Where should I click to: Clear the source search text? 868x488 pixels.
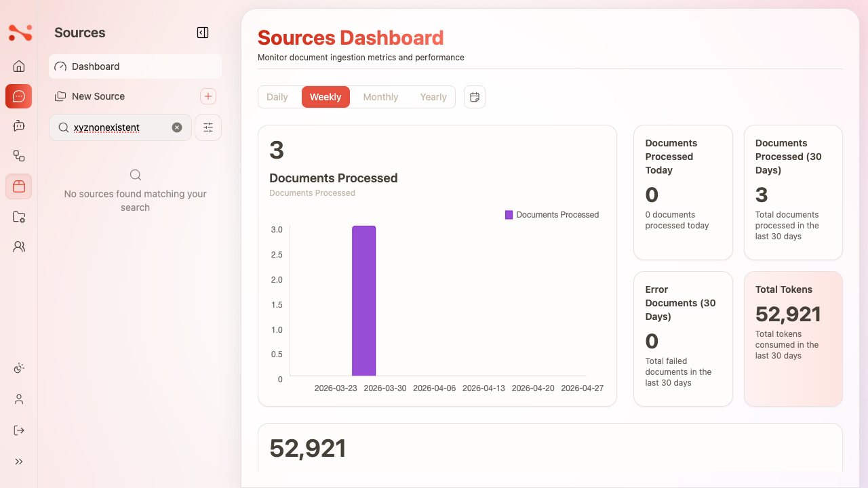(177, 127)
